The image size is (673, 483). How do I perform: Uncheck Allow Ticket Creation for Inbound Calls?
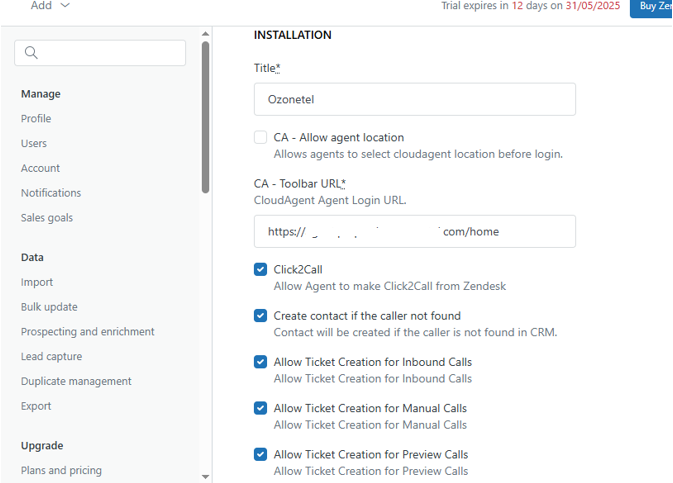click(261, 362)
